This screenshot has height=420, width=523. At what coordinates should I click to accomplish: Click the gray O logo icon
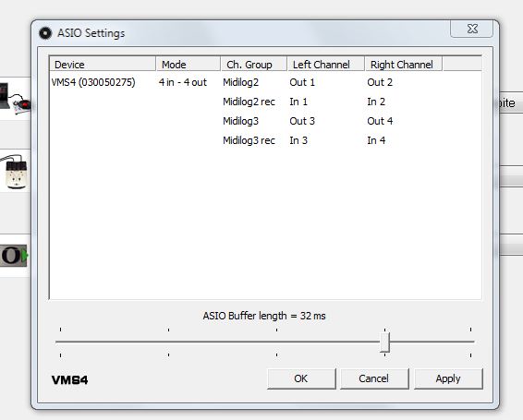pos(14,256)
